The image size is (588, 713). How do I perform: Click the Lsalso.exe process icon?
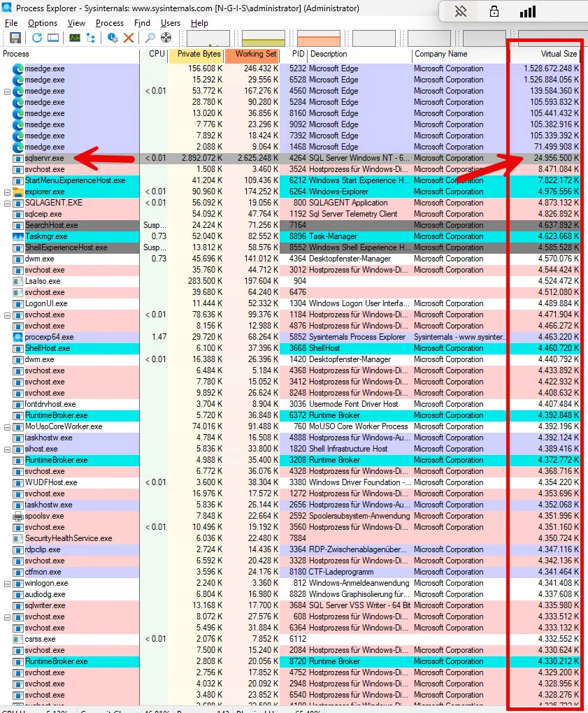pyautogui.click(x=17, y=281)
